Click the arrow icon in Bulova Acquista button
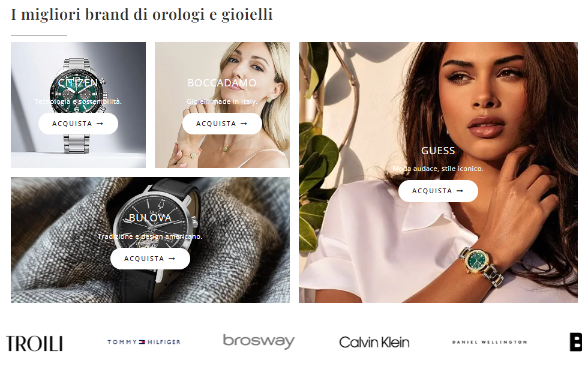 (172, 259)
